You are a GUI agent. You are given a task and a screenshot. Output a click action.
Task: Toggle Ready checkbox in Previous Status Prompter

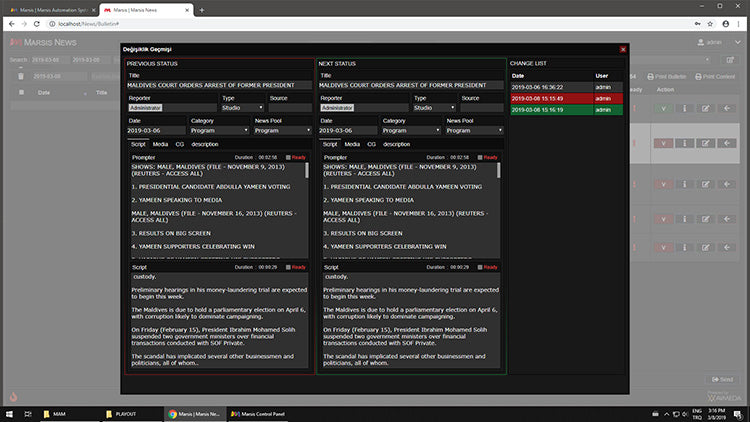286,157
